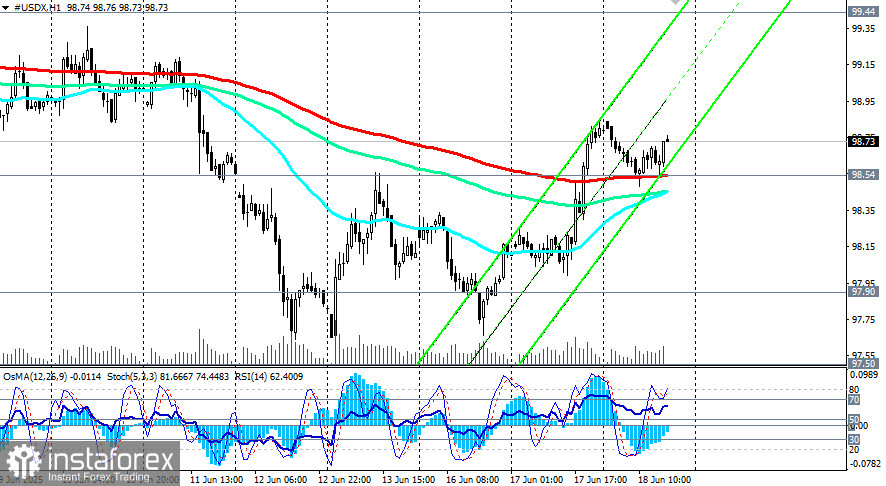The width and height of the screenshot is (886, 486).
Task: Click the -0.0782 indicator scale minimum
Action: pos(865,464)
